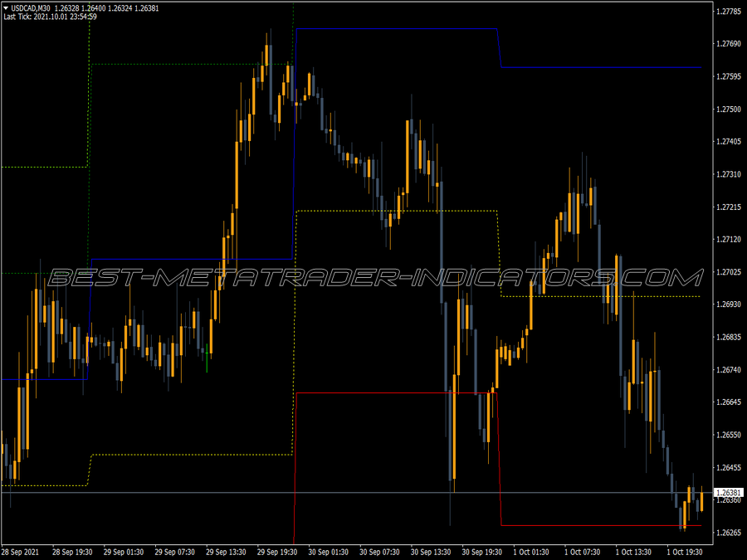Click the 1.26930 price scale label
747x560 pixels.
[729, 304]
